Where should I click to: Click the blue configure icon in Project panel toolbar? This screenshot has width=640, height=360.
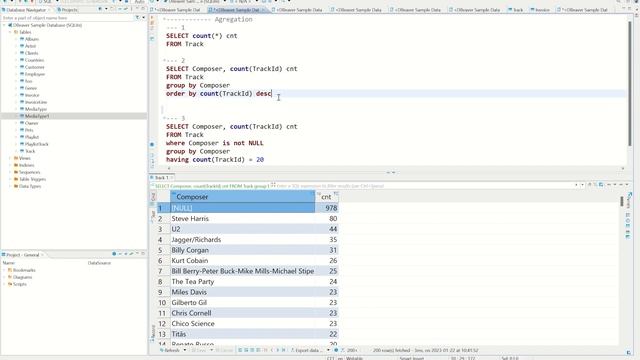(x=114, y=254)
